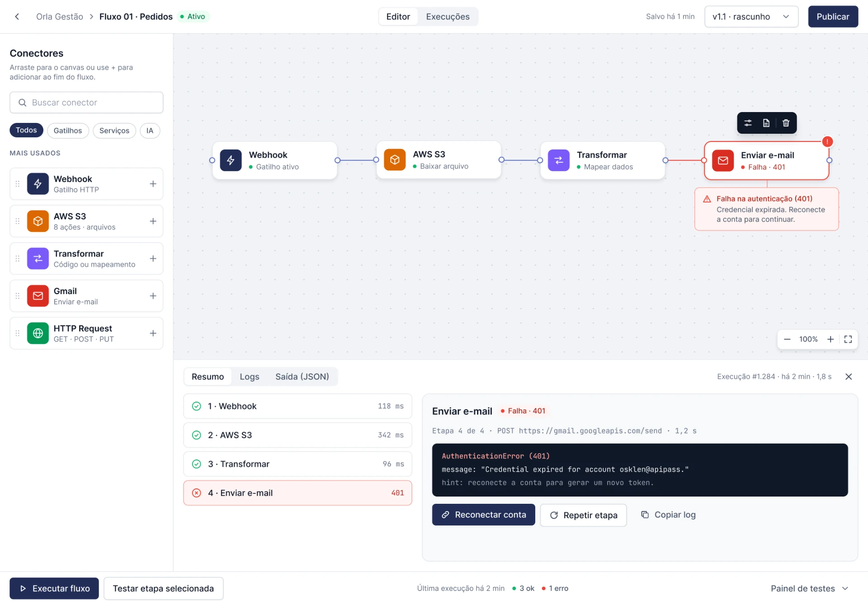Select step 2 AWS S3 row
868x605 pixels.
tap(297, 435)
